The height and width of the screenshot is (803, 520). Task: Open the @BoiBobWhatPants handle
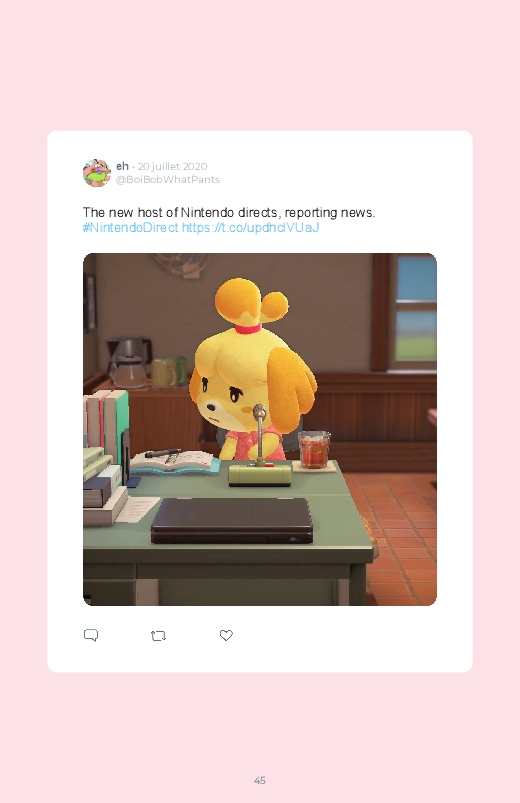168,180
